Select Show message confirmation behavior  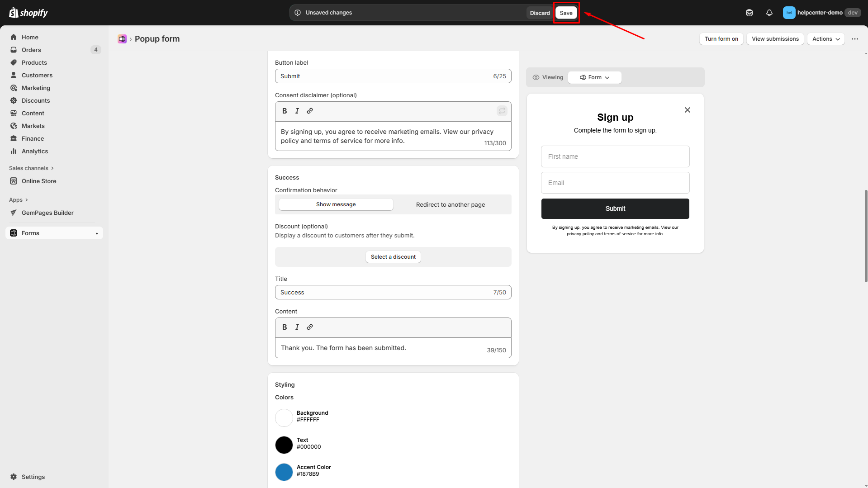click(336, 204)
